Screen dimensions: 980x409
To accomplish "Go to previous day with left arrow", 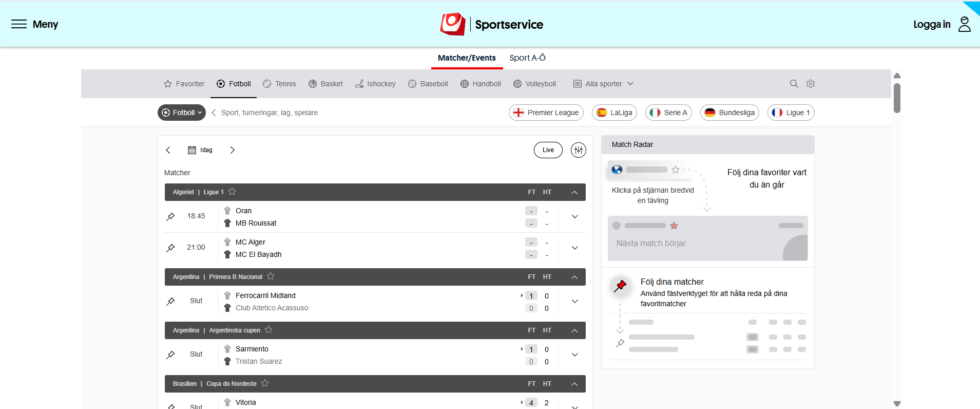I will pos(168,150).
